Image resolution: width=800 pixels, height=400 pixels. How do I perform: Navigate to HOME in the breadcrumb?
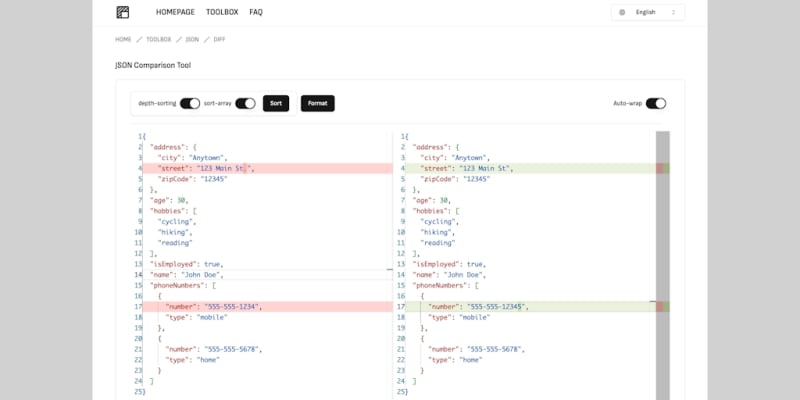pyautogui.click(x=123, y=39)
